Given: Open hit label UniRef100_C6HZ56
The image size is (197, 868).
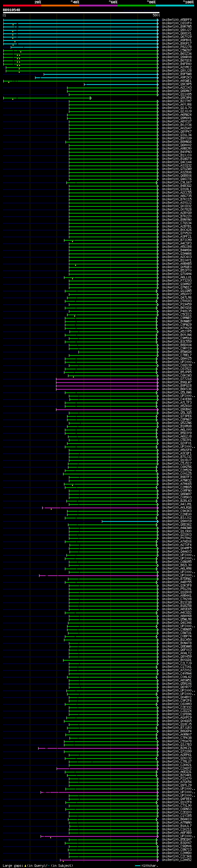Looking at the screenshot, I should [177, 467].
